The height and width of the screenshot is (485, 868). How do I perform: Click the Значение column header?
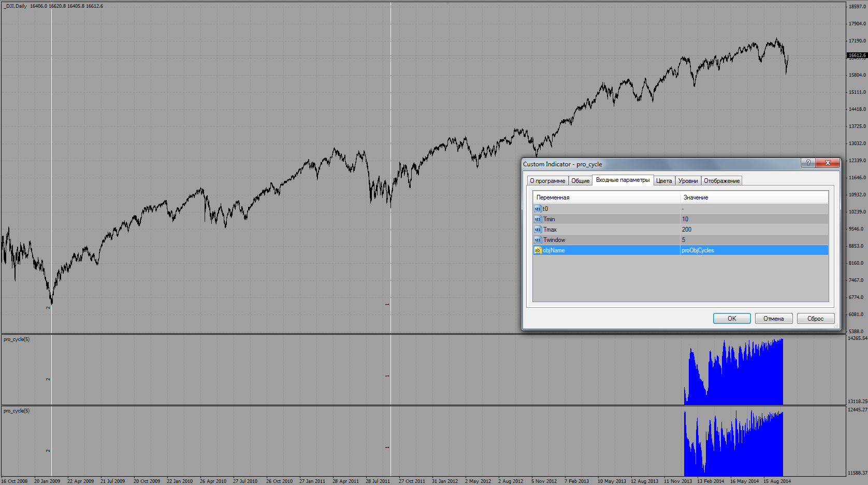[754, 197]
